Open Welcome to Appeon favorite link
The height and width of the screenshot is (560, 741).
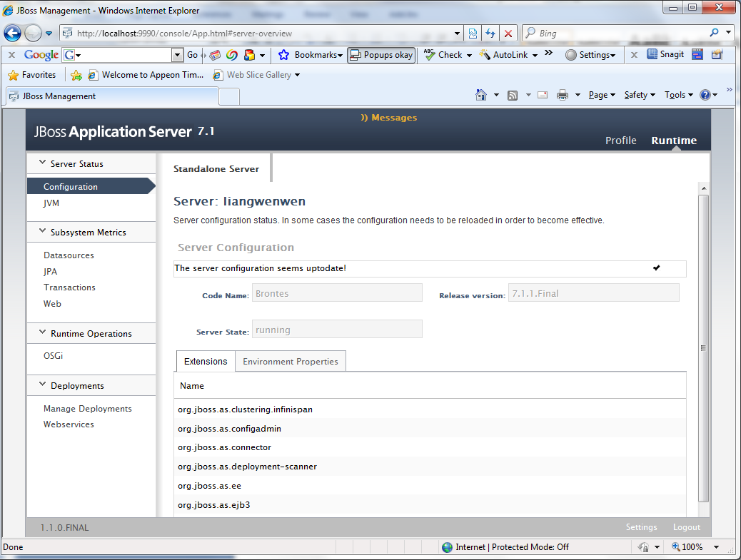(x=146, y=75)
